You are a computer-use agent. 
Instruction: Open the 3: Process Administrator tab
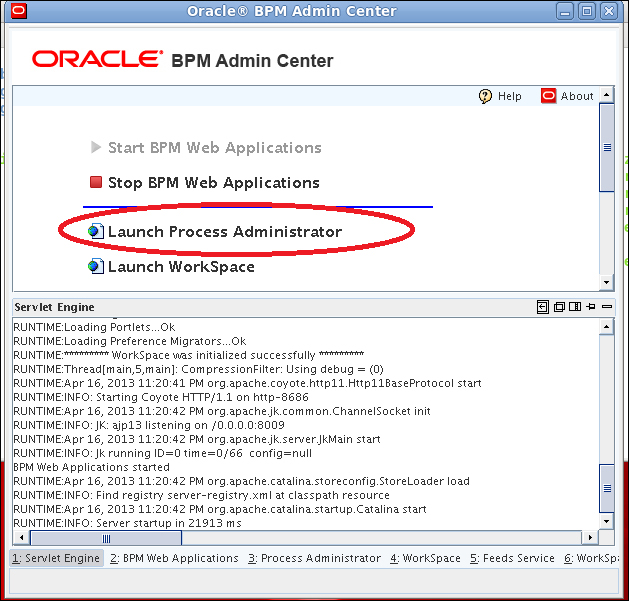point(314,558)
